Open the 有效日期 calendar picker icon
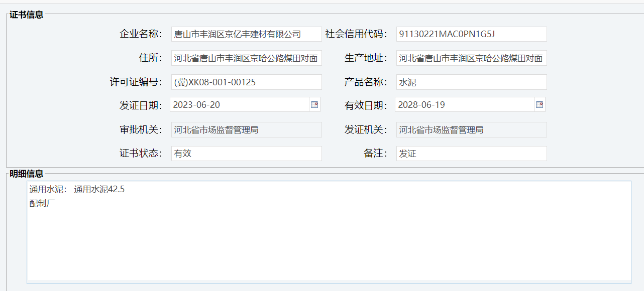Image resolution: width=644 pixels, height=291 pixels. (540, 105)
